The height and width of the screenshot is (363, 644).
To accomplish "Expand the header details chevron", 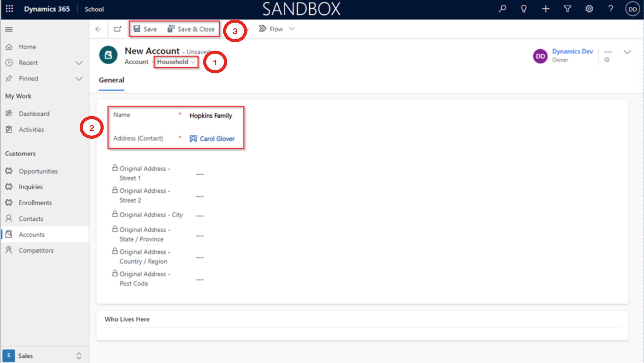I will click(x=627, y=52).
